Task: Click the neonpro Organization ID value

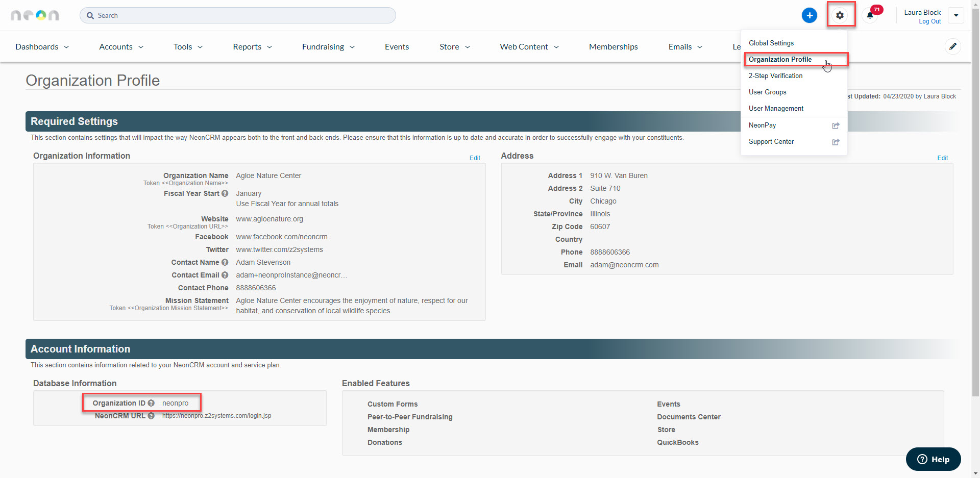Action: coord(175,403)
